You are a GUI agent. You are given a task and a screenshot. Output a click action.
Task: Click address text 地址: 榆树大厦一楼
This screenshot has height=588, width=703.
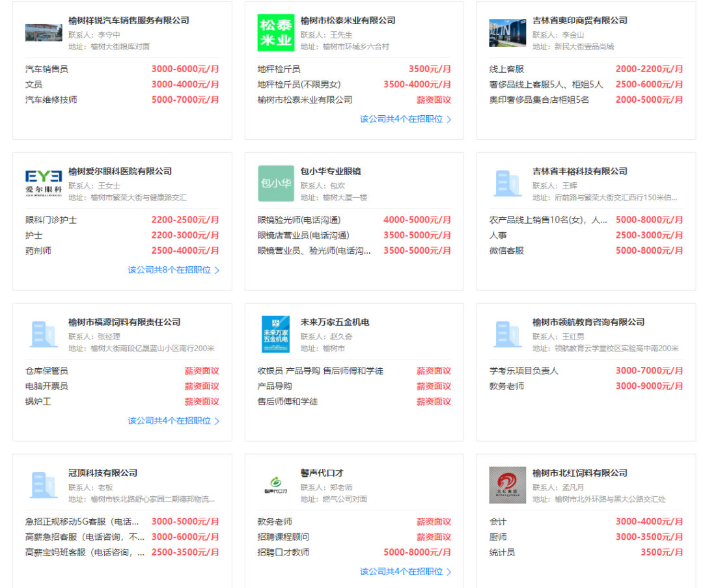[x=333, y=198]
